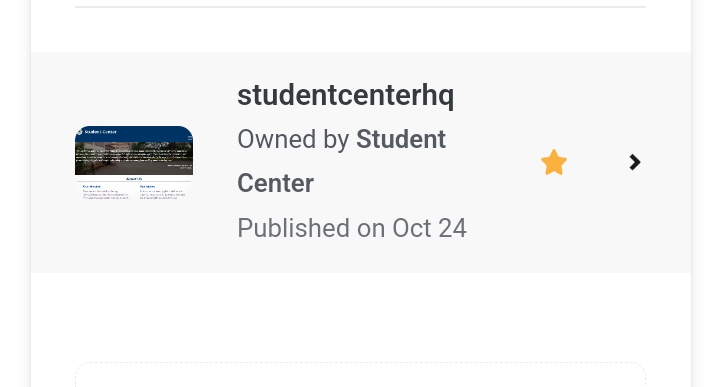Click the About Us heading in thumbnail
The image size is (720, 387).
point(134,179)
